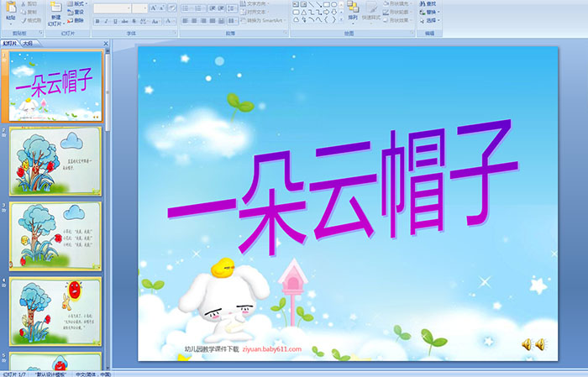Click the Increase Indent button

click(221, 8)
